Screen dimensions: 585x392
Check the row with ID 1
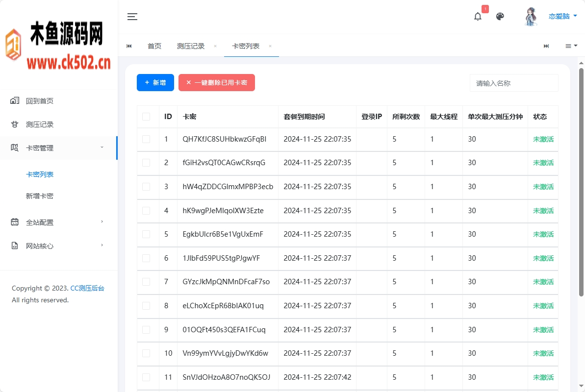coord(146,139)
